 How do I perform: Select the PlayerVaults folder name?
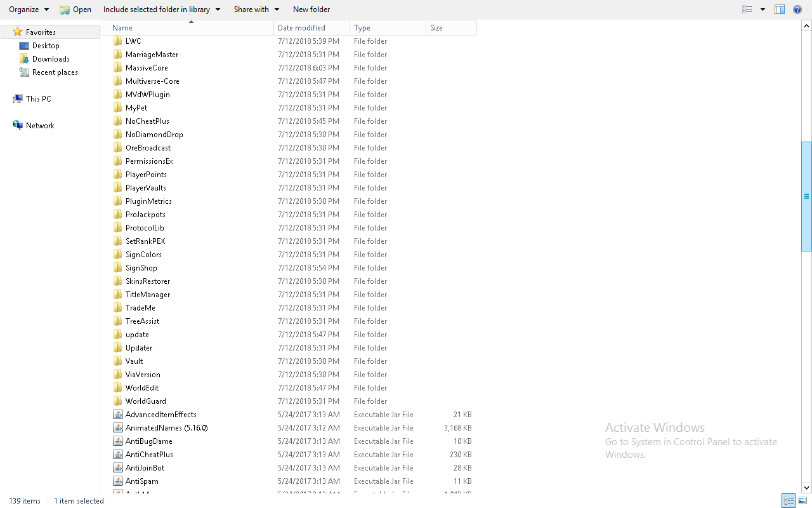(x=146, y=188)
